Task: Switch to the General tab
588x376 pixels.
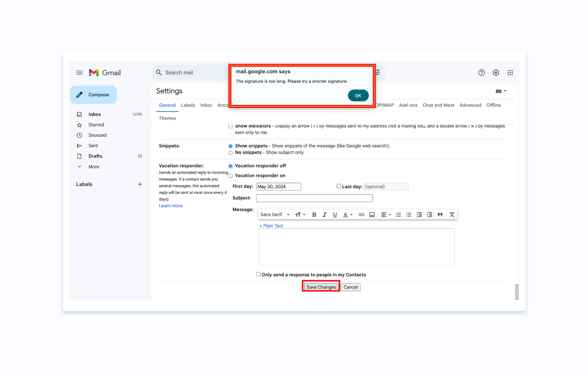Action: click(167, 105)
